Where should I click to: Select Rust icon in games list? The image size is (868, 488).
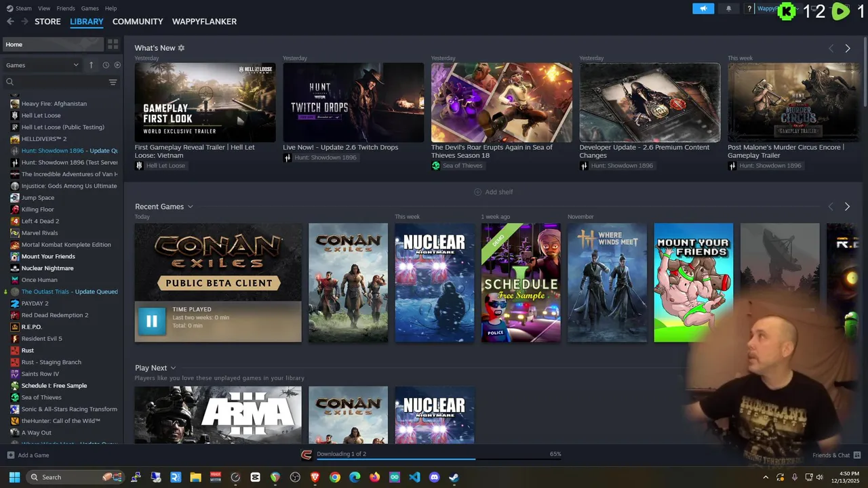point(15,350)
